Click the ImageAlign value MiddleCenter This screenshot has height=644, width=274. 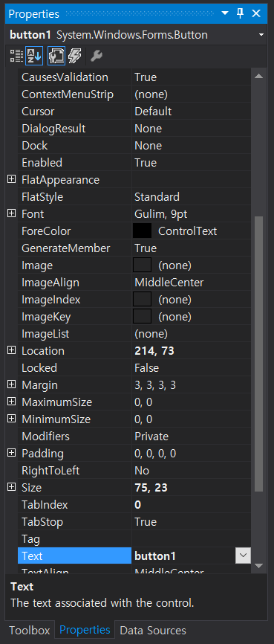(x=169, y=282)
